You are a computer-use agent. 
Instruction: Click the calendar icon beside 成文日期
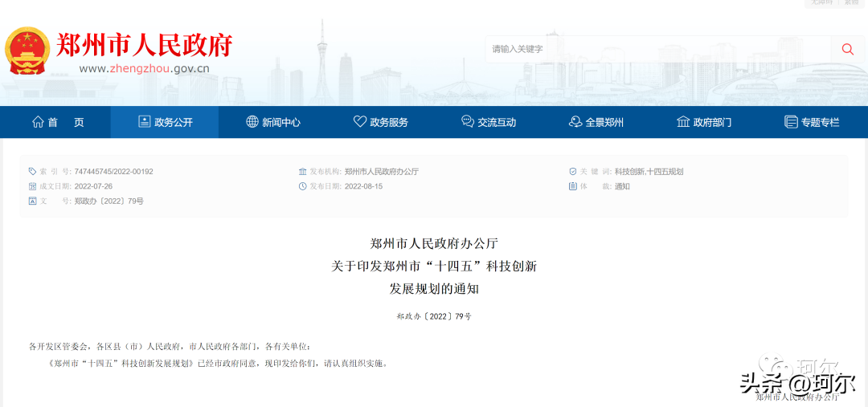(32, 186)
